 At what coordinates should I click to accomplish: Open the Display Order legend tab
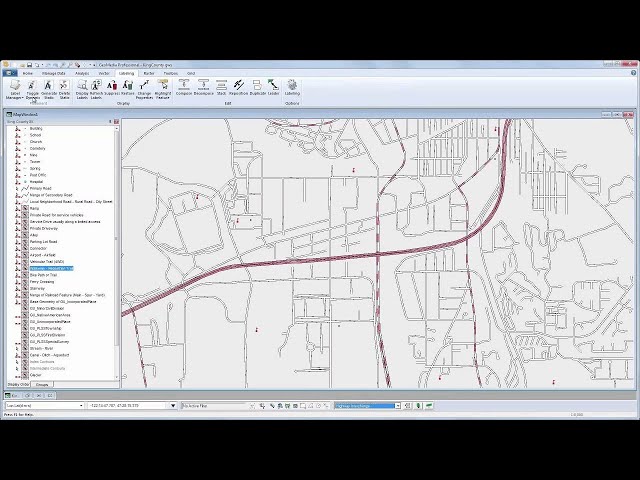click(x=18, y=384)
